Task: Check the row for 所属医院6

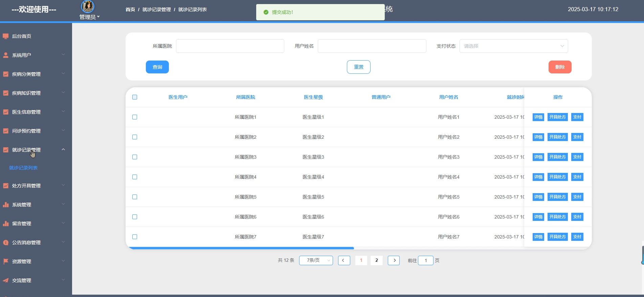Action: point(135,217)
